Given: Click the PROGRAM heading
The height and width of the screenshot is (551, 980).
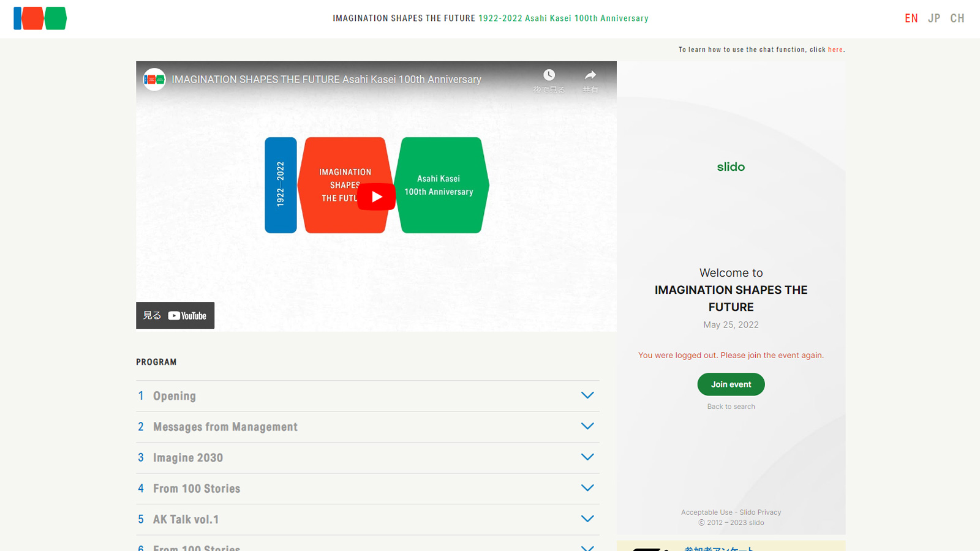Looking at the screenshot, I should pos(156,362).
